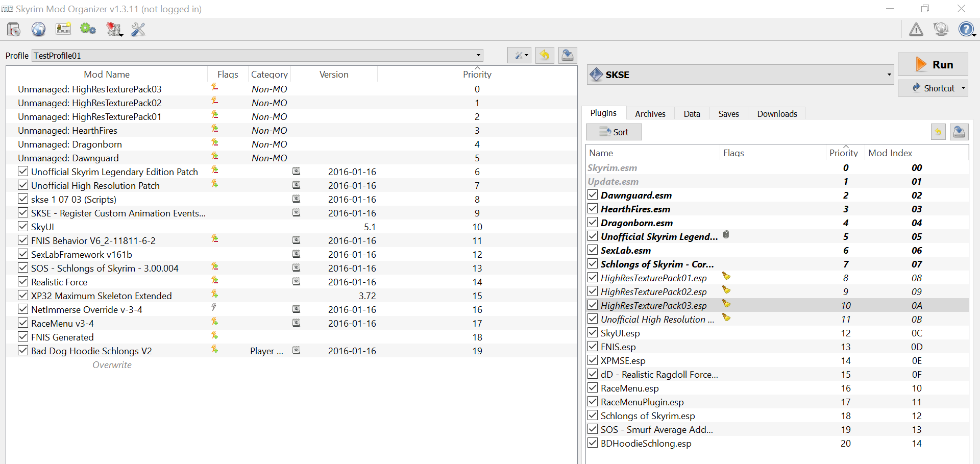This screenshot has width=980, height=464.
Task: Sort mod list by Mod Name header
Action: point(107,75)
